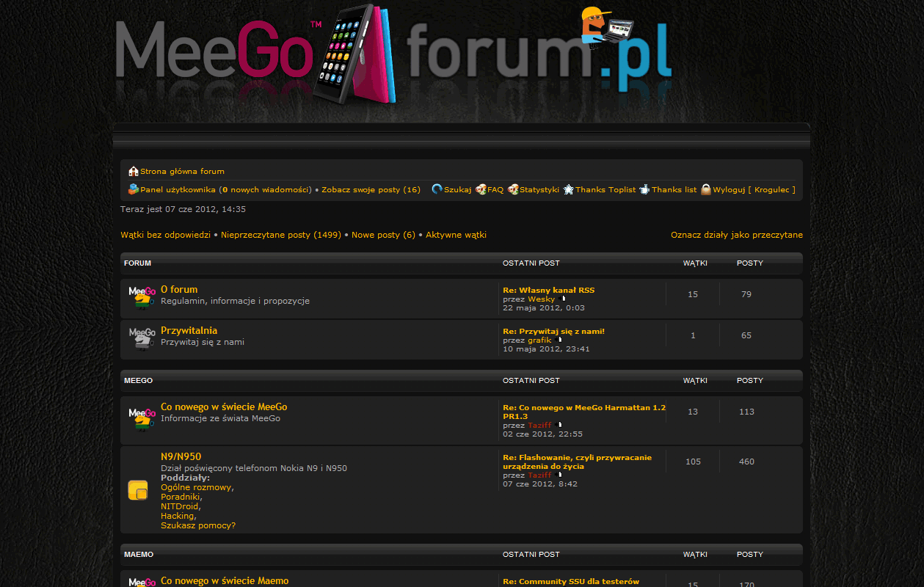Screen dimensions: 924x587
Task: Open the Szukaj search page
Action: (457, 189)
